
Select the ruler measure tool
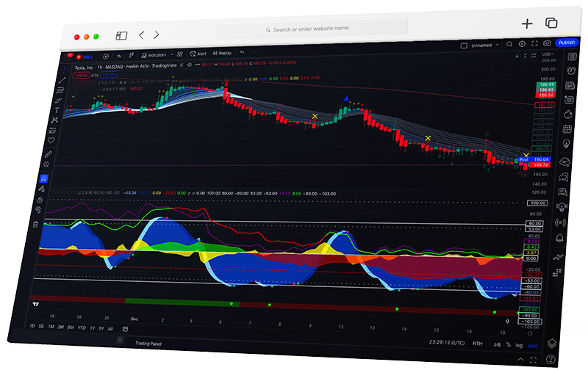click(x=49, y=155)
